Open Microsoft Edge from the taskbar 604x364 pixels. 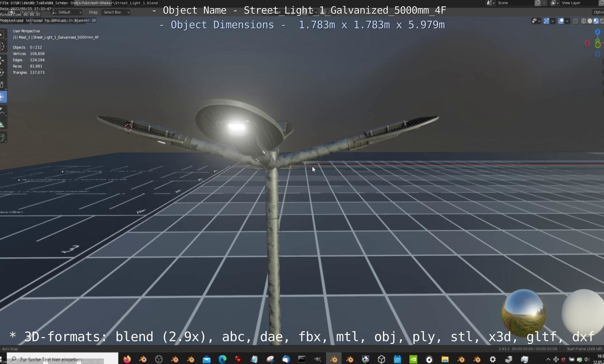click(223, 359)
